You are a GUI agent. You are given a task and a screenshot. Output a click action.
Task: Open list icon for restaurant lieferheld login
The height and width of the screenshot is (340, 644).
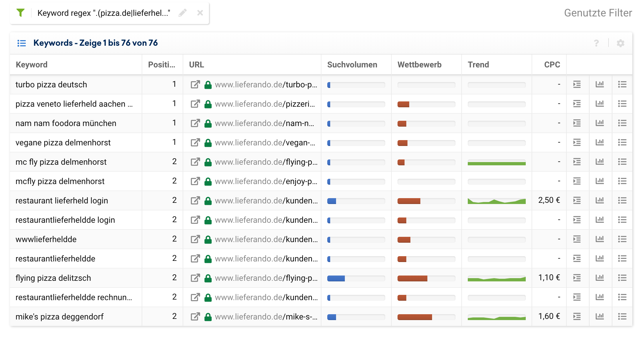click(622, 200)
